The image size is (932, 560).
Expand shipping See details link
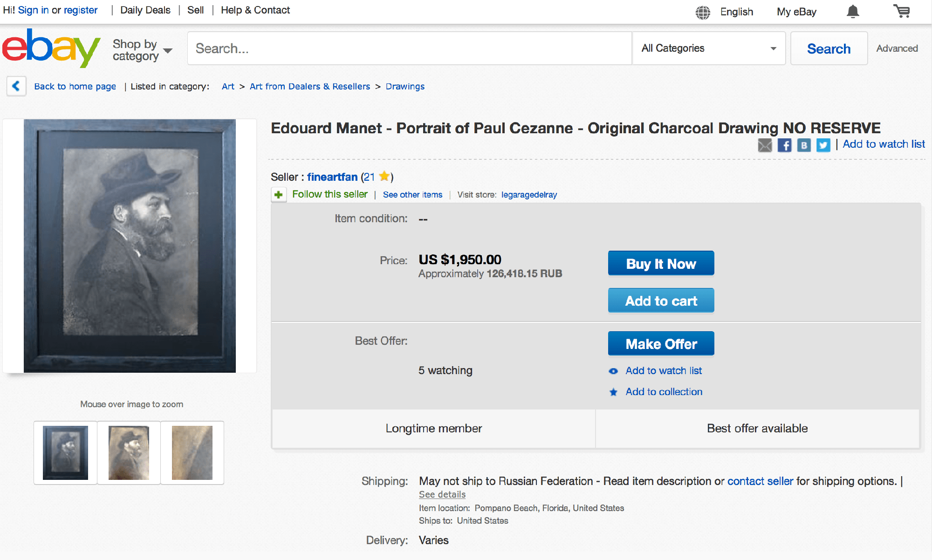tap(442, 494)
